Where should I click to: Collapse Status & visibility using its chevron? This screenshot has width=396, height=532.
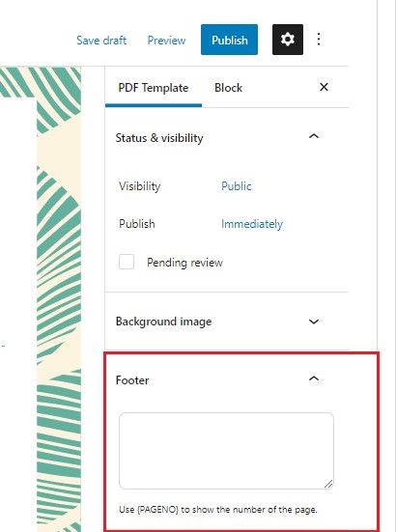[x=314, y=136]
